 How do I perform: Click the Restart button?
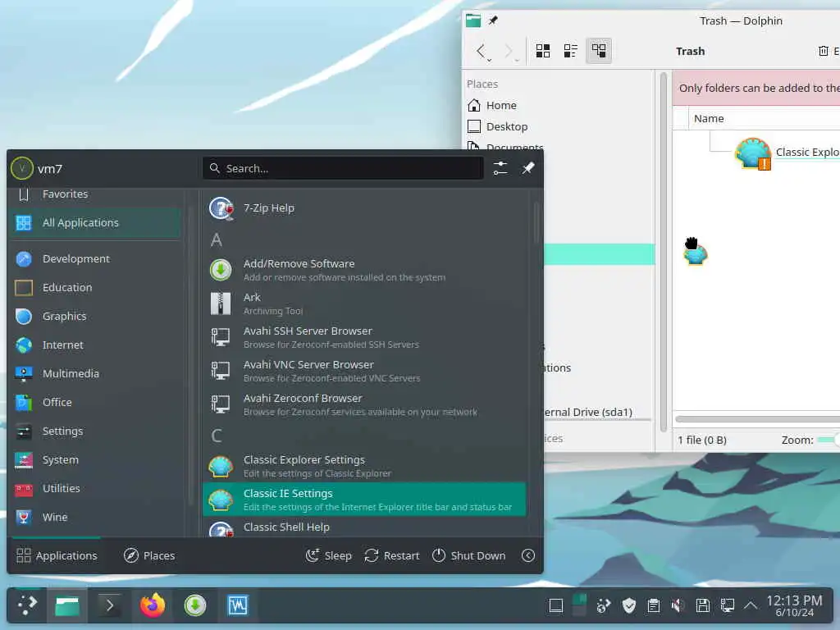(391, 555)
